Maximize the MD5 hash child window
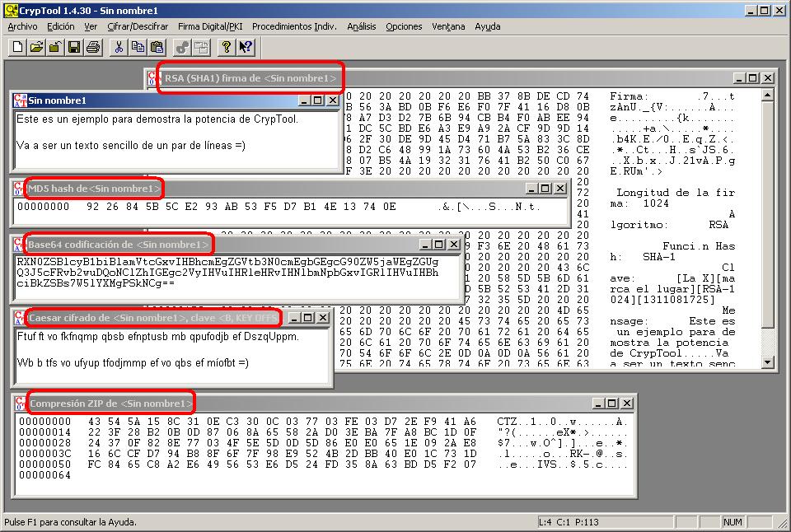This screenshot has width=791, height=532. [x=545, y=188]
